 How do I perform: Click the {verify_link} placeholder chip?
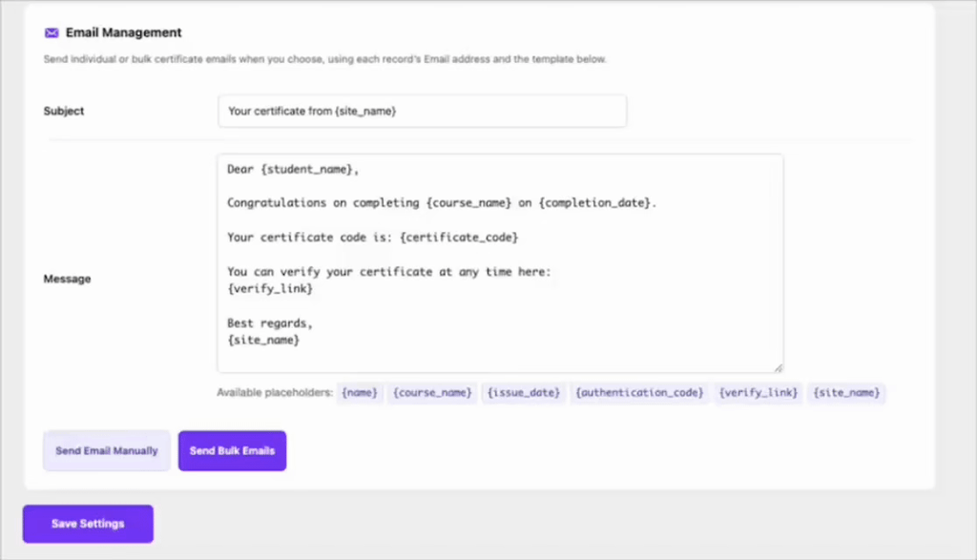point(759,392)
